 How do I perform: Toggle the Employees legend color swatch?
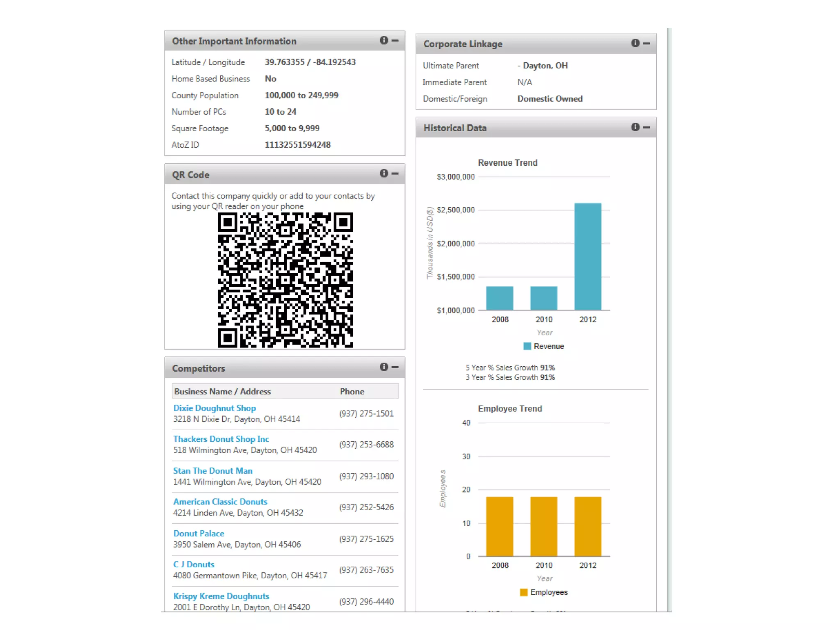[x=523, y=592]
